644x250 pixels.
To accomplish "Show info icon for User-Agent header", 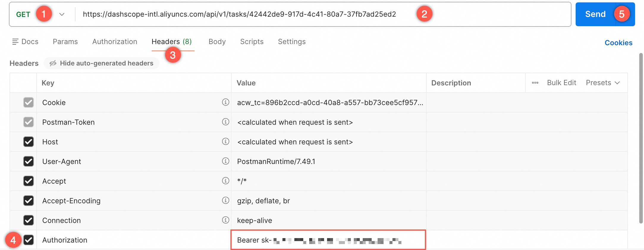I will [226, 161].
